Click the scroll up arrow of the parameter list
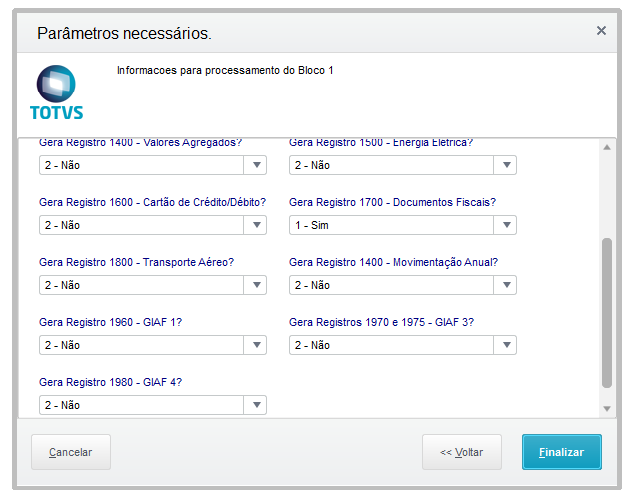This screenshot has height=499, width=633. 606,148
